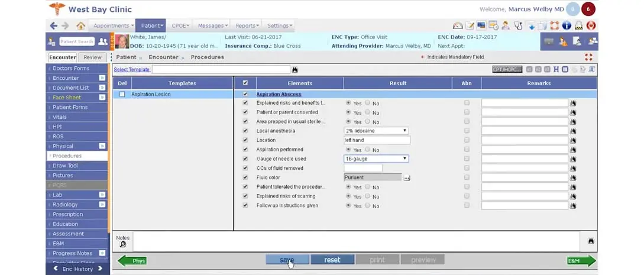Viewport: 644px width, 275px height.
Task: Switch to the Review tab
Action: click(x=92, y=57)
